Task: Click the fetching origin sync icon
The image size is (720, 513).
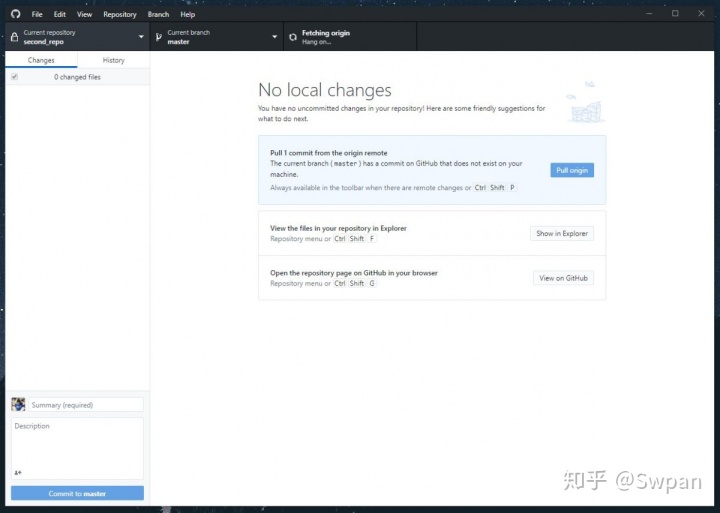Action: 292,37
